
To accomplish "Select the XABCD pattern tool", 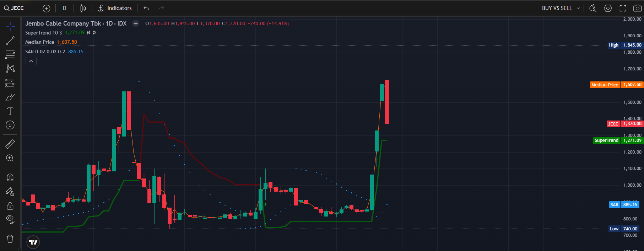I will click(10, 69).
